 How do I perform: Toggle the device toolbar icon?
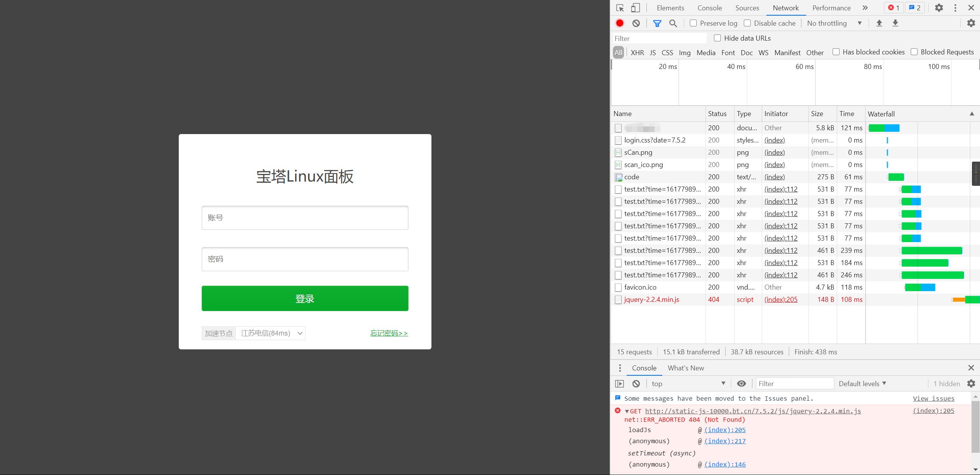pyautogui.click(x=635, y=8)
